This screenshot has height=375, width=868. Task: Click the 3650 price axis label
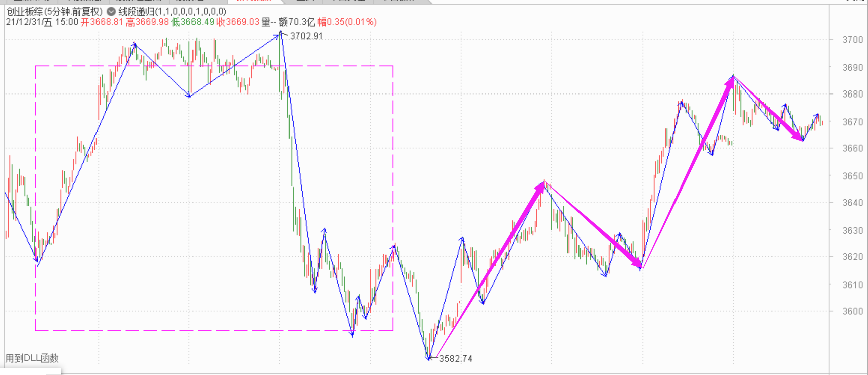(853, 176)
